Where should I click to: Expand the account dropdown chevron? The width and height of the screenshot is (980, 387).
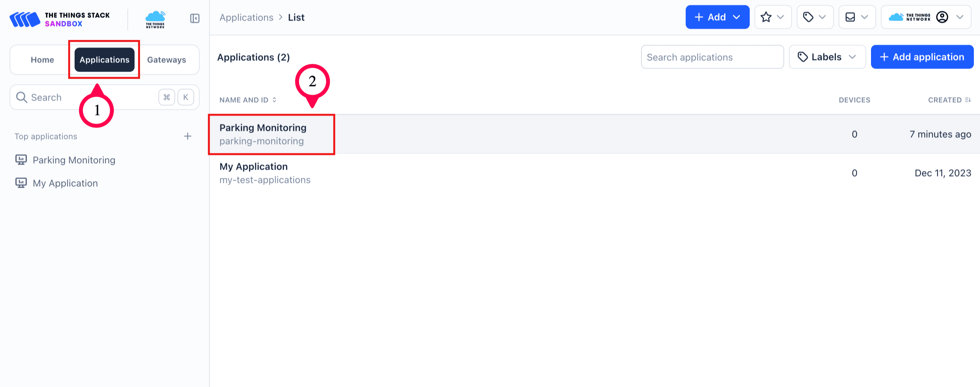pyautogui.click(x=960, y=17)
